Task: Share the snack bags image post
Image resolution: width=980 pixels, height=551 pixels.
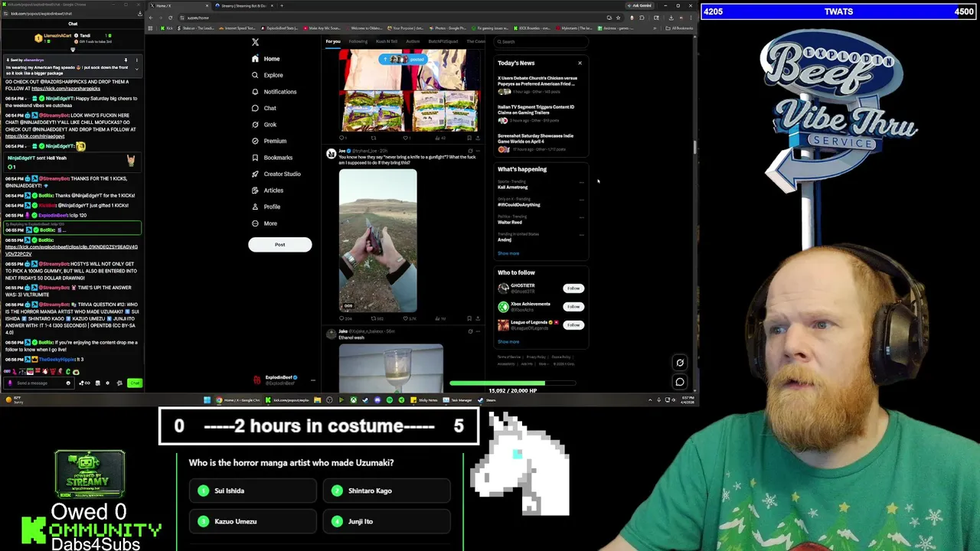Action: 477,138
